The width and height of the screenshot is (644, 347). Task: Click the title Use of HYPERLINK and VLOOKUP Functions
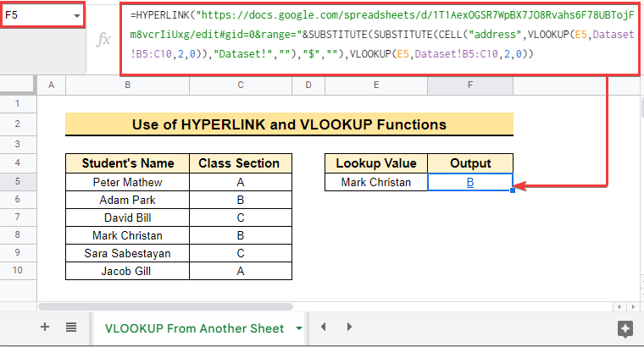click(x=289, y=124)
